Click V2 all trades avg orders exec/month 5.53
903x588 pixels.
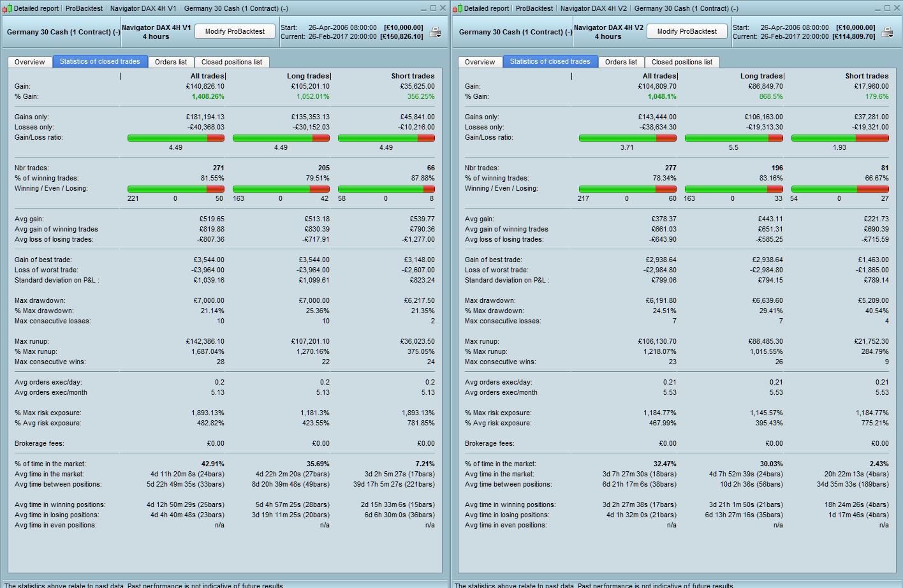(x=670, y=392)
